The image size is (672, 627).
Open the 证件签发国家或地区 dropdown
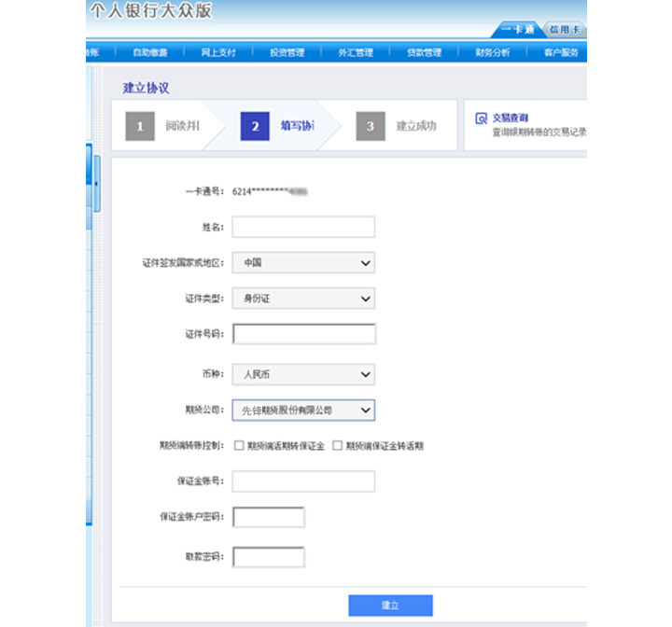303,263
